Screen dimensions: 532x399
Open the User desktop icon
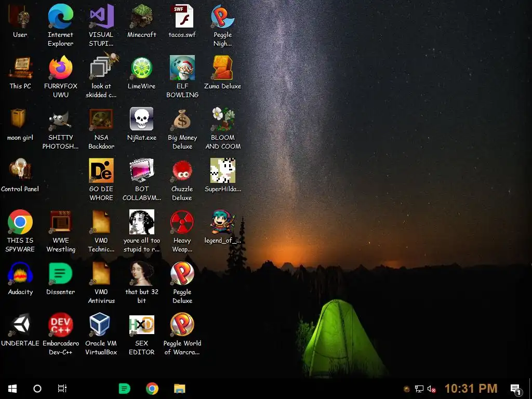[20, 17]
